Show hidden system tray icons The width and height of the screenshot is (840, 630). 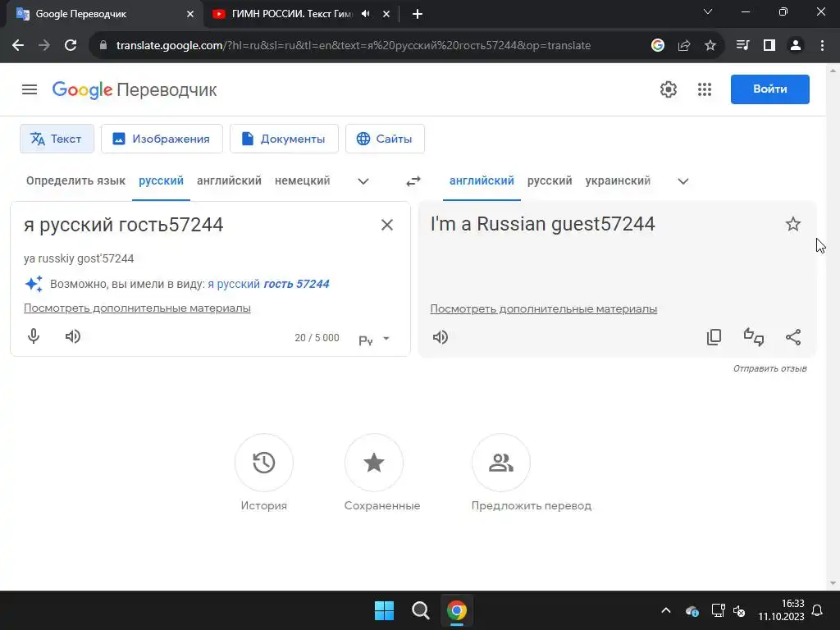(x=666, y=610)
